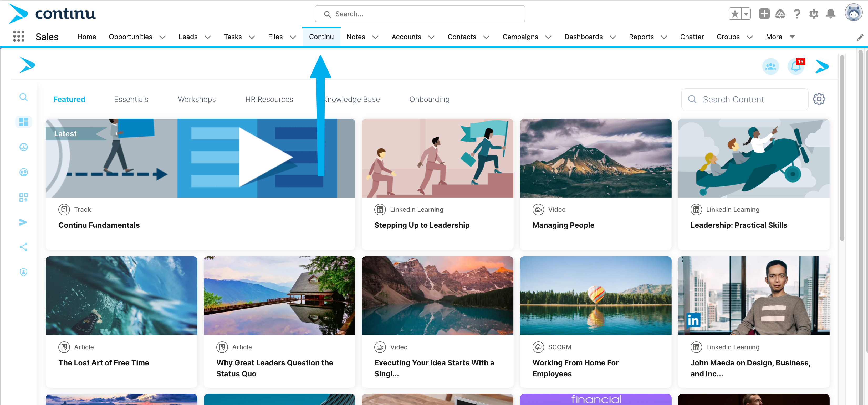Open the Setup gear icon in header
The image size is (868, 405).
pyautogui.click(x=814, y=14)
